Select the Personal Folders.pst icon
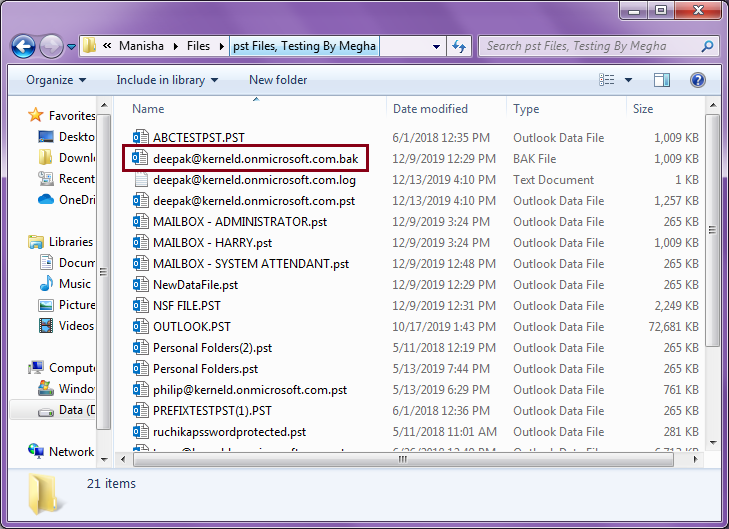This screenshot has height=529, width=729. pyautogui.click(x=140, y=368)
